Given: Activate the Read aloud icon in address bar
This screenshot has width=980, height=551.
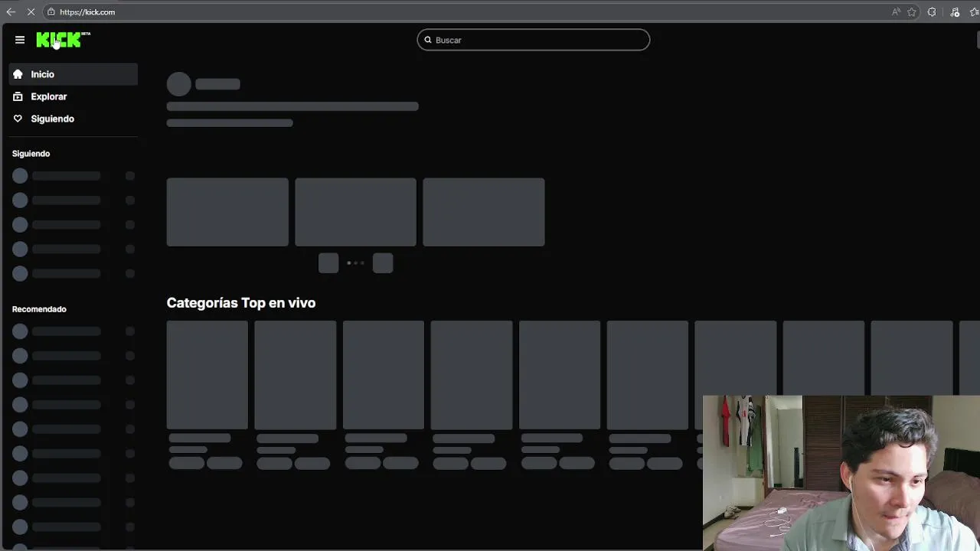Looking at the screenshot, I should (x=897, y=12).
